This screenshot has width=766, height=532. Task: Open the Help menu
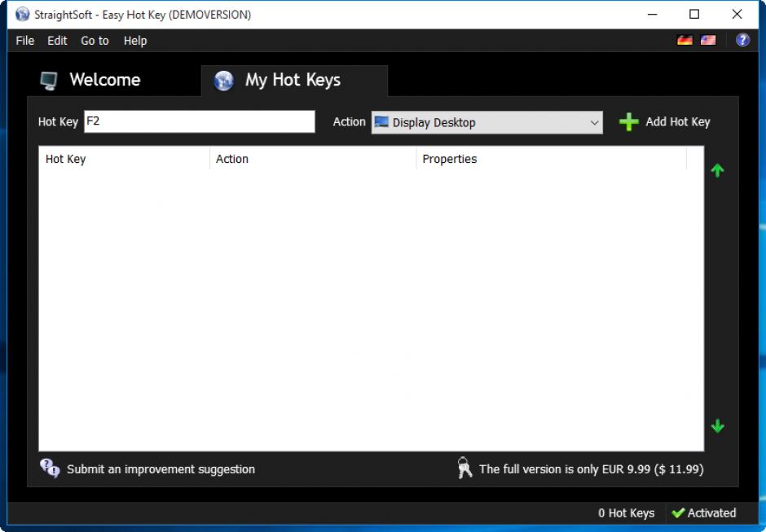pos(135,41)
